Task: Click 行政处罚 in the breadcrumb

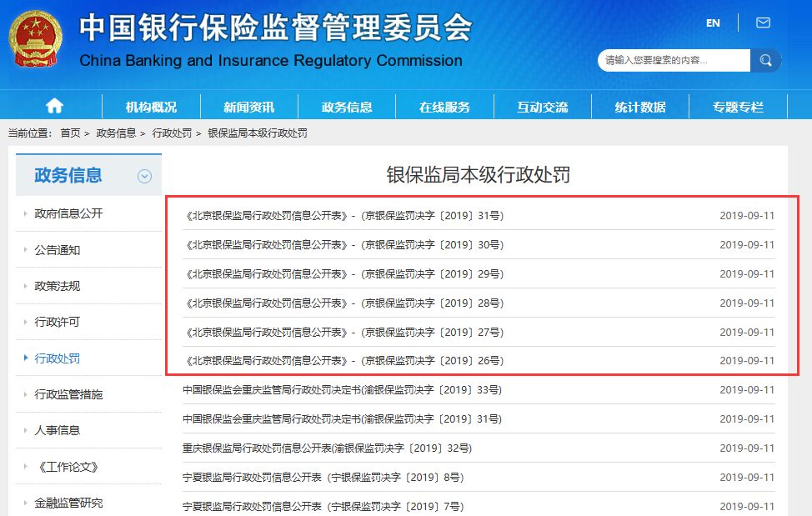Action: click(172, 133)
